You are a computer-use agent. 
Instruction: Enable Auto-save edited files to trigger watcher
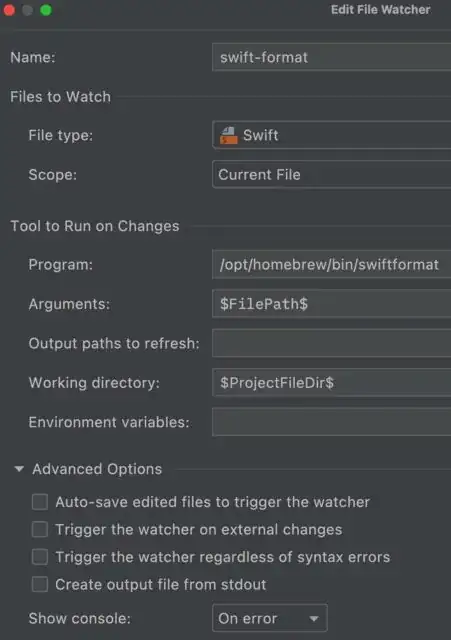(x=40, y=502)
